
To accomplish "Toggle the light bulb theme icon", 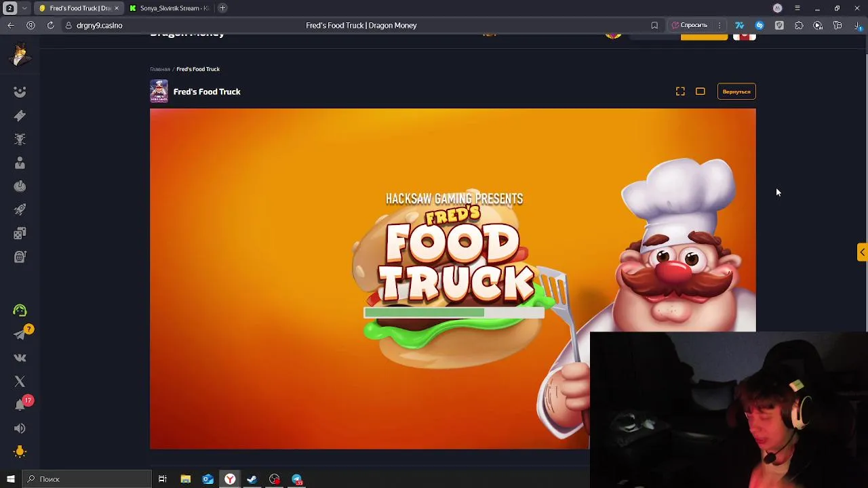I will pos(20,451).
